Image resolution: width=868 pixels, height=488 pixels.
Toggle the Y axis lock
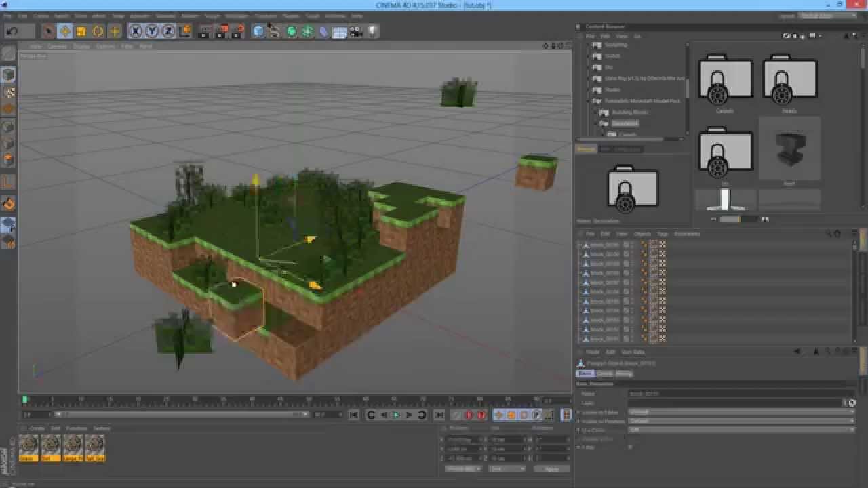coord(152,31)
